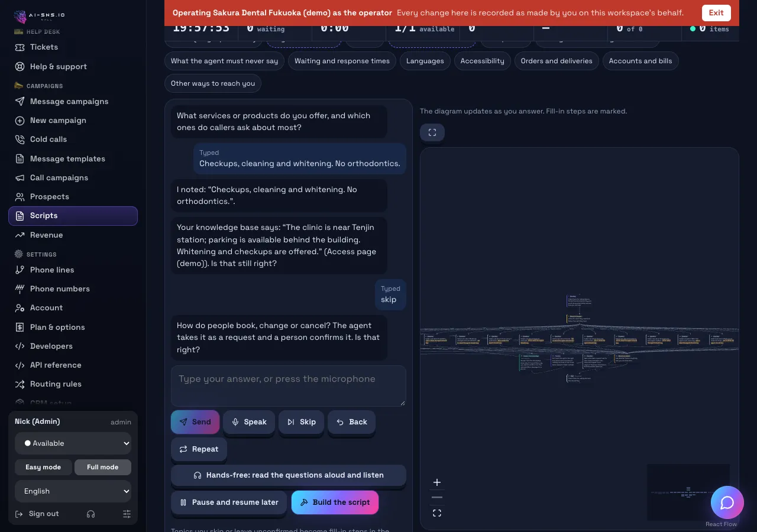Go to Plan & options
The width and height of the screenshot is (757, 532).
click(73, 327)
